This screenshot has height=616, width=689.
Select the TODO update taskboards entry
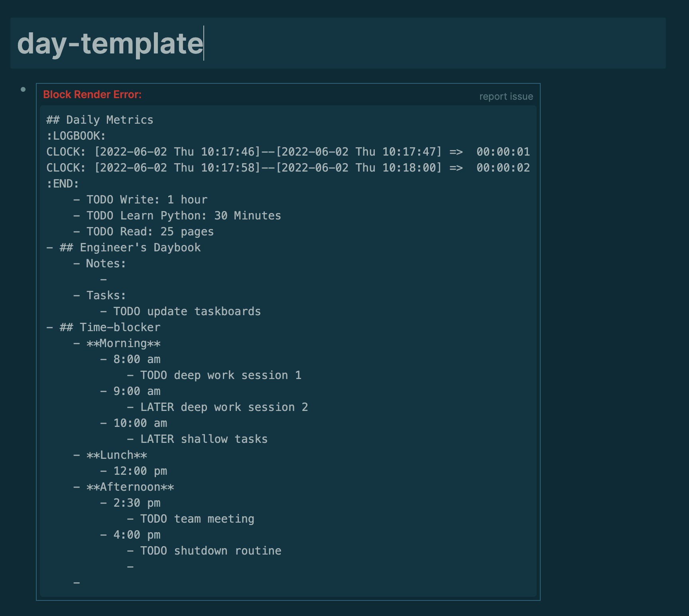pos(186,311)
